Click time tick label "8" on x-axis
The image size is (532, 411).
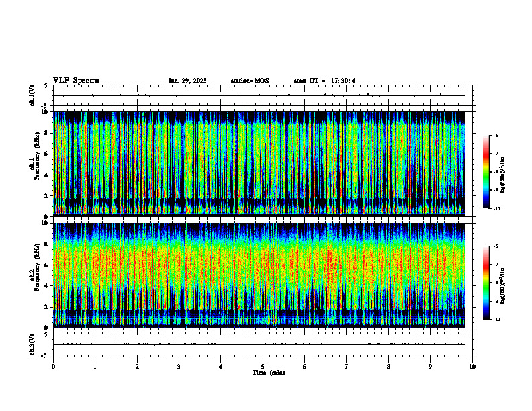pos(388,367)
